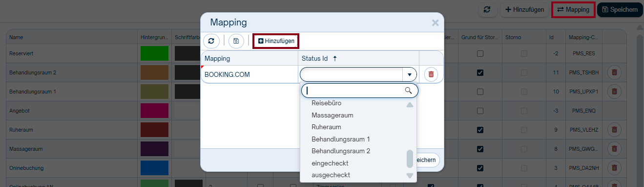This screenshot has width=644, height=187.
Task: Click the Status Id combo box field
Action: pyautogui.click(x=358, y=74)
